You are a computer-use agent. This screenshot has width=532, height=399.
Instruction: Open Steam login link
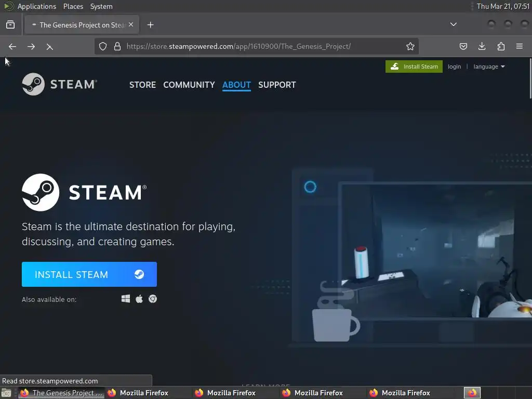click(454, 66)
